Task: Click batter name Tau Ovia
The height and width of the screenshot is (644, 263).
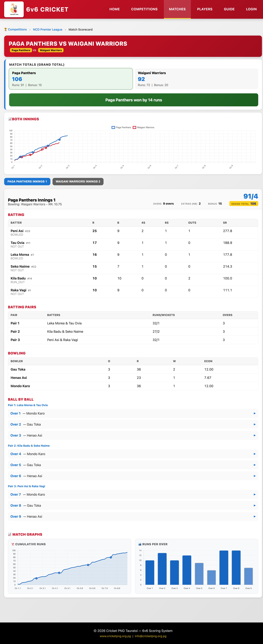Action: point(17,243)
